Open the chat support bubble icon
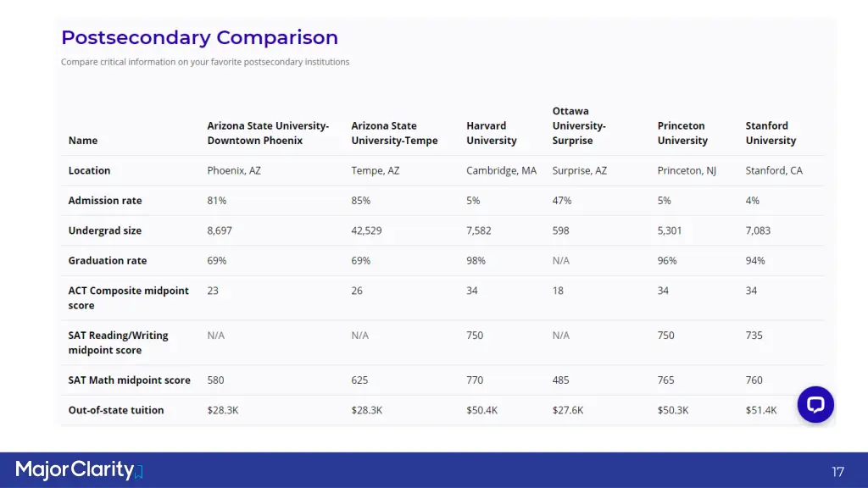The width and height of the screenshot is (868, 488). click(x=815, y=405)
